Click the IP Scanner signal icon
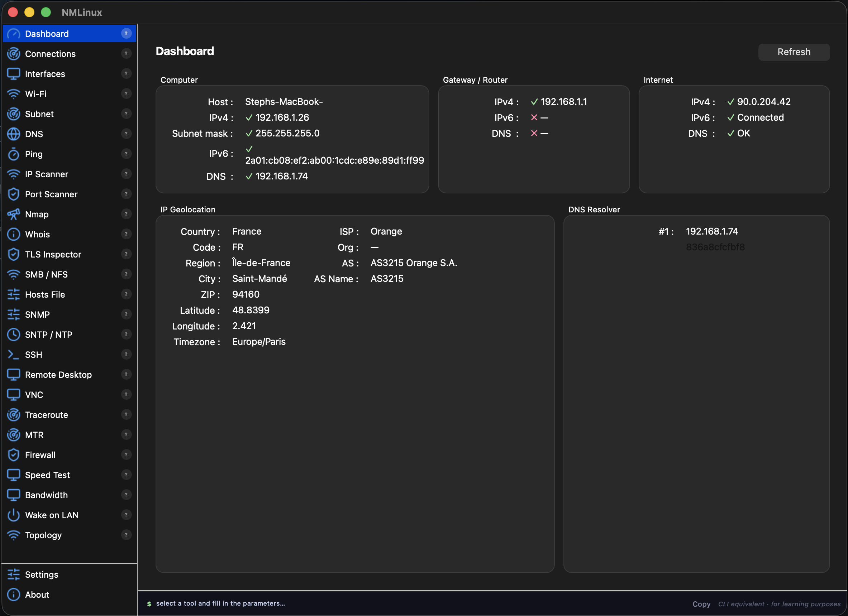The width and height of the screenshot is (848, 616). 14,174
